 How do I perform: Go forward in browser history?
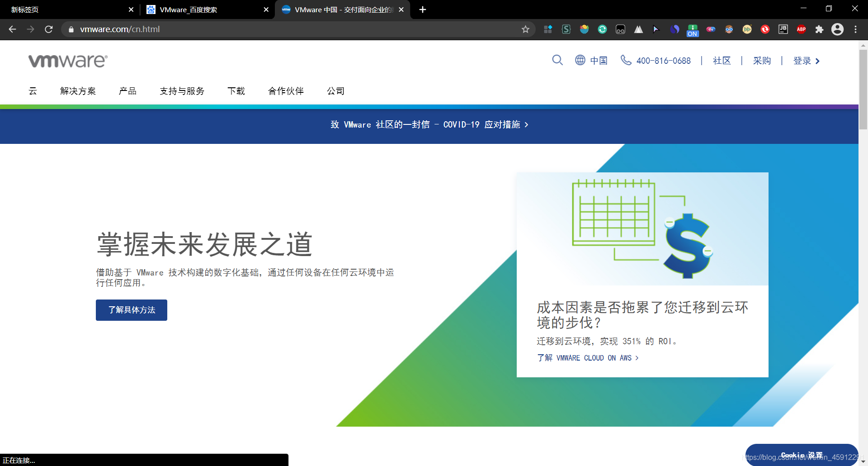(x=31, y=29)
